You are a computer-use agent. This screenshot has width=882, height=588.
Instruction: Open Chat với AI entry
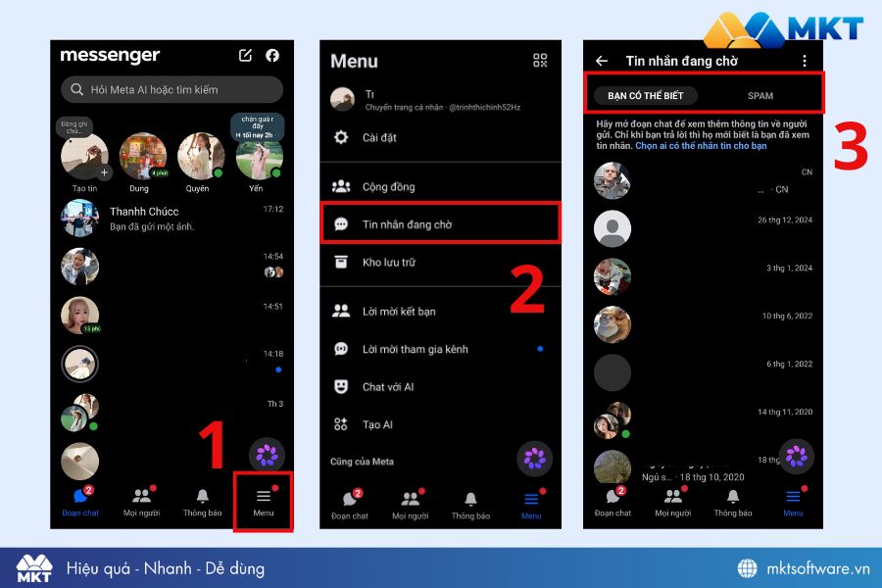(440, 386)
